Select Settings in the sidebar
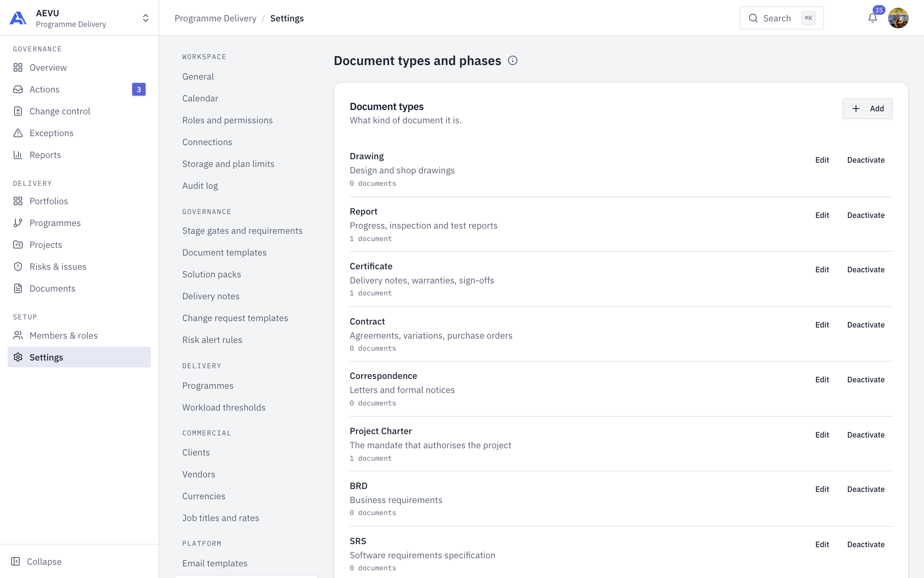Screen dimensions: 924x578 click(x=79, y=358)
